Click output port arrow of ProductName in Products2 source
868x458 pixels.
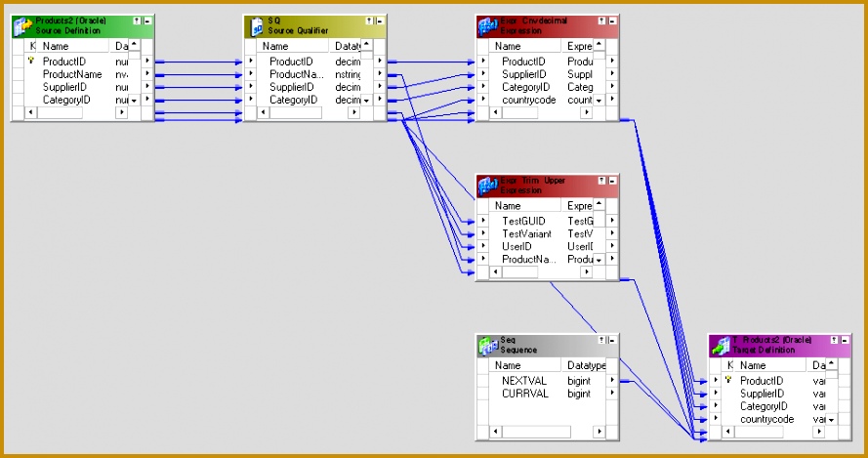147,73
